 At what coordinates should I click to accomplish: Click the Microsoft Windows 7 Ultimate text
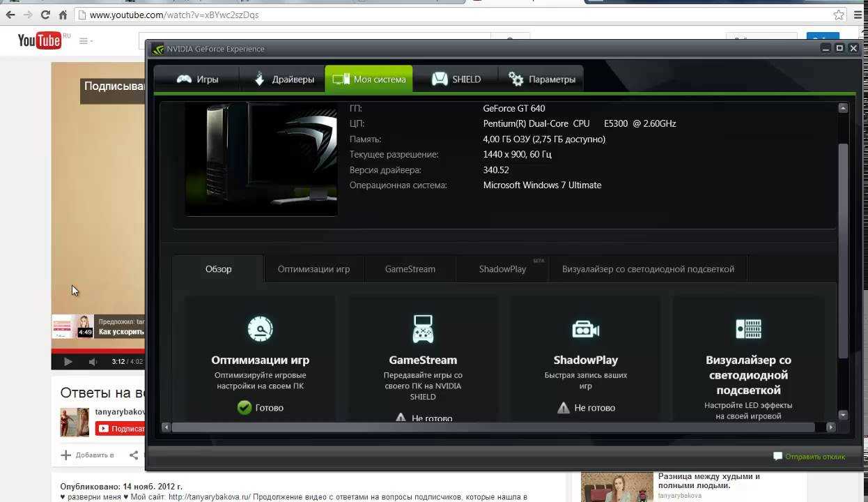[x=542, y=185]
